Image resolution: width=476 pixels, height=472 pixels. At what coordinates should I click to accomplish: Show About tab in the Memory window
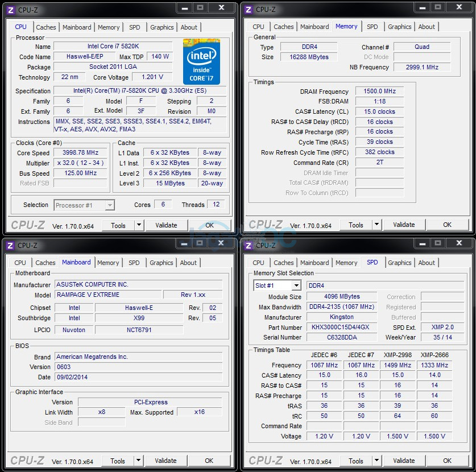pyautogui.click(x=427, y=27)
